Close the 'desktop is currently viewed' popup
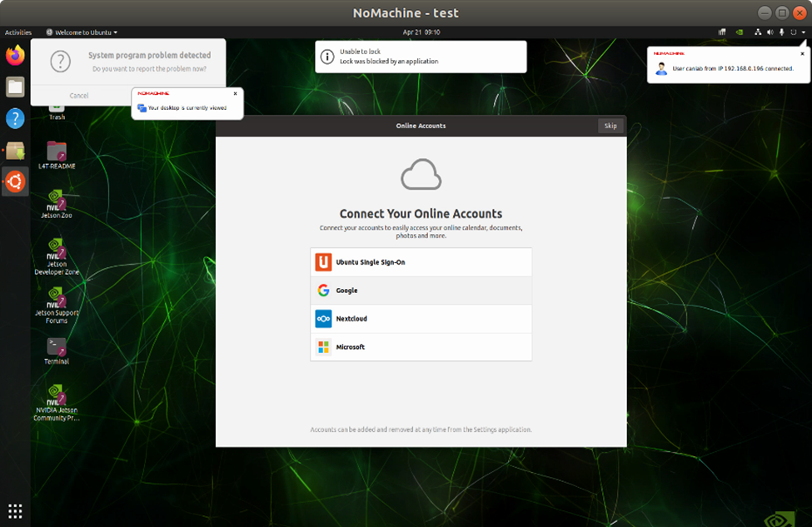This screenshot has width=812, height=527. click(235, 94)
